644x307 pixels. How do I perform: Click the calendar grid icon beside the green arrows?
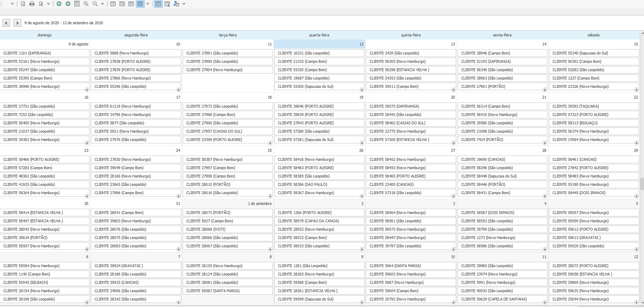point(77,4)
